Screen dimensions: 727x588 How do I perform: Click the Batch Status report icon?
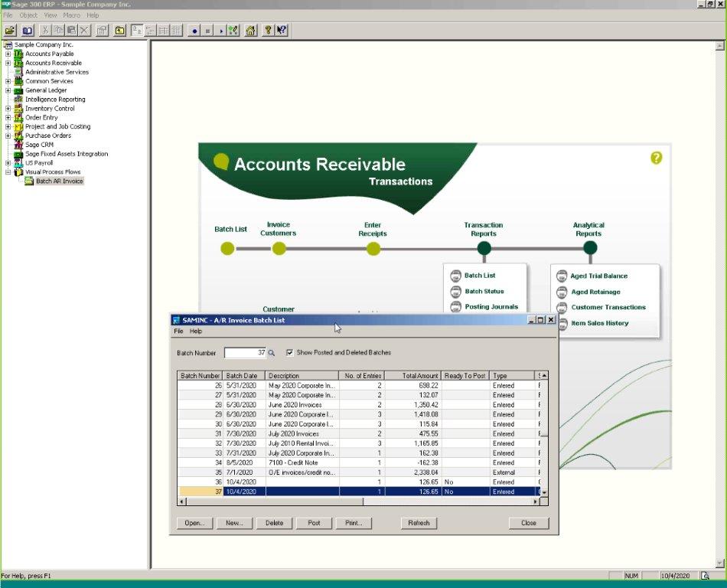point(456,292)
